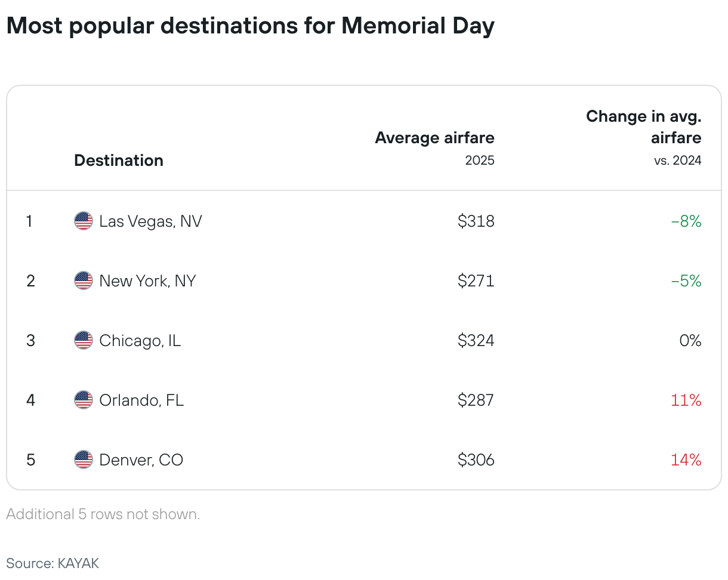Screen dimensions: 728x580
Task: Click the 0% change for Chicago
Action: [x=690, y=341]
